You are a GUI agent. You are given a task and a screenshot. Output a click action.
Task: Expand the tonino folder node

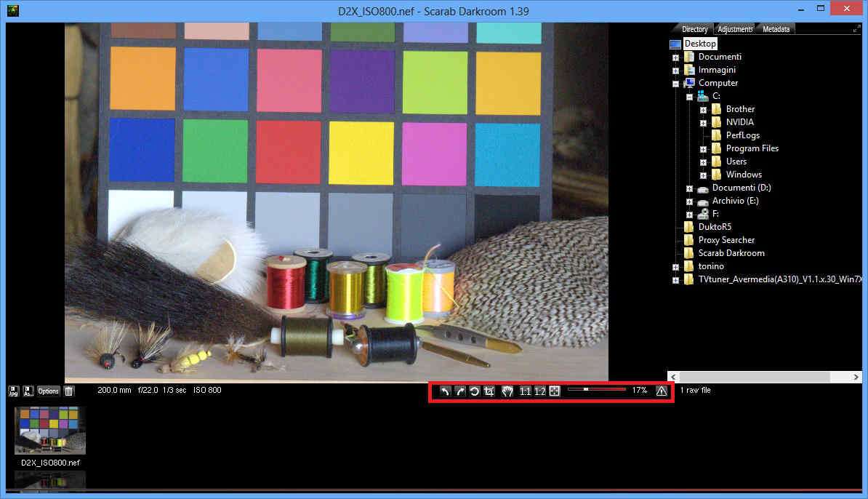675,268
